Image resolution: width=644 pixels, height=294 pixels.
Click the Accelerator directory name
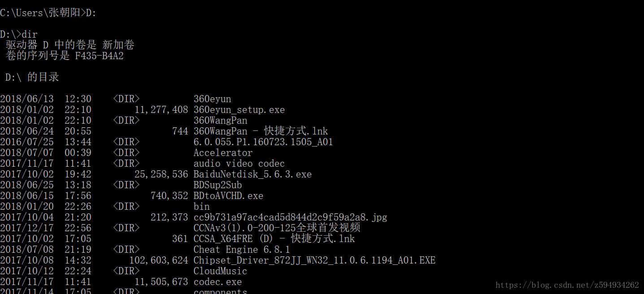(x=223, y=153)
